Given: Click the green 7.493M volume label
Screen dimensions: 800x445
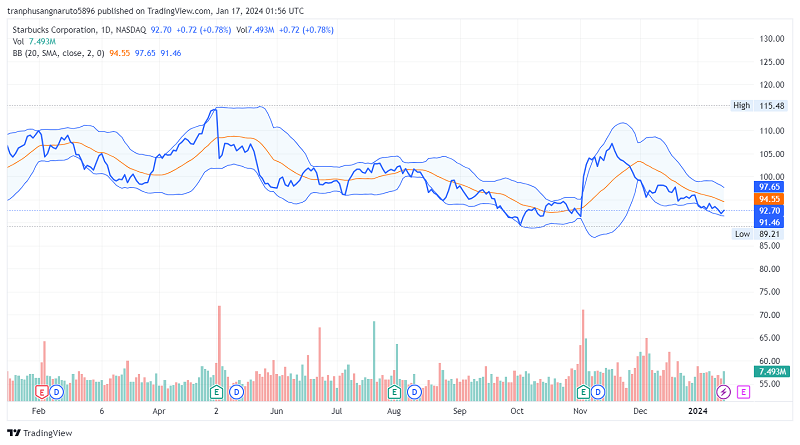Looking at the screenshot, I should (772, 371).
